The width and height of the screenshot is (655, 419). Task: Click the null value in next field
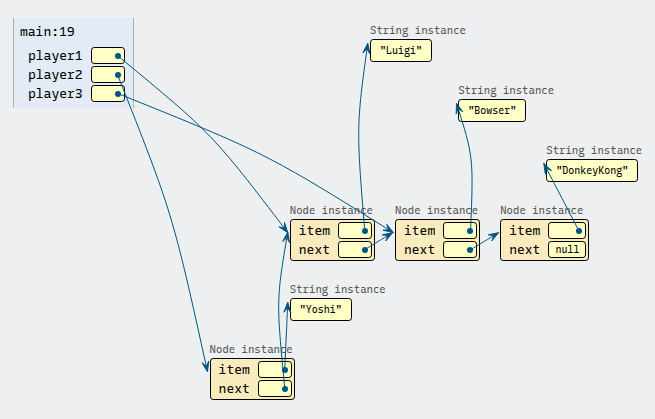click(565, 250)
